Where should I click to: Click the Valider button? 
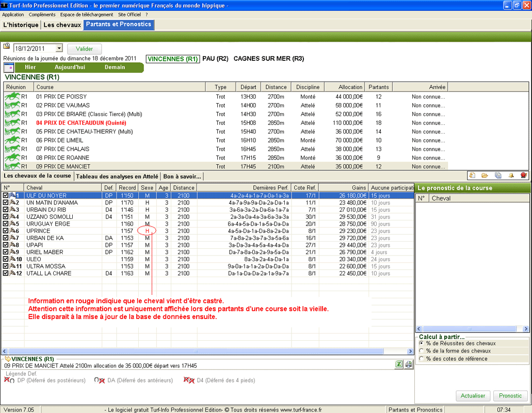click(85, 49)
